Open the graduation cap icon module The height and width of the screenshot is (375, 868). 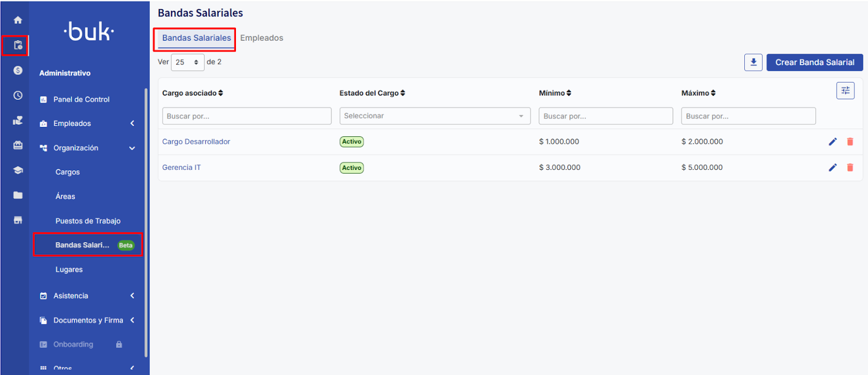[18, 170]
